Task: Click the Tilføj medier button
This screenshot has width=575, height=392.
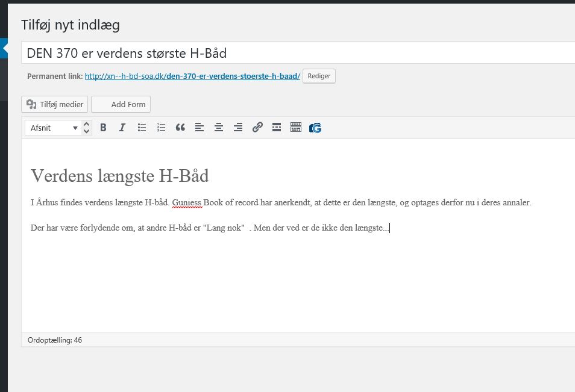Action: (x=55, y=104)
